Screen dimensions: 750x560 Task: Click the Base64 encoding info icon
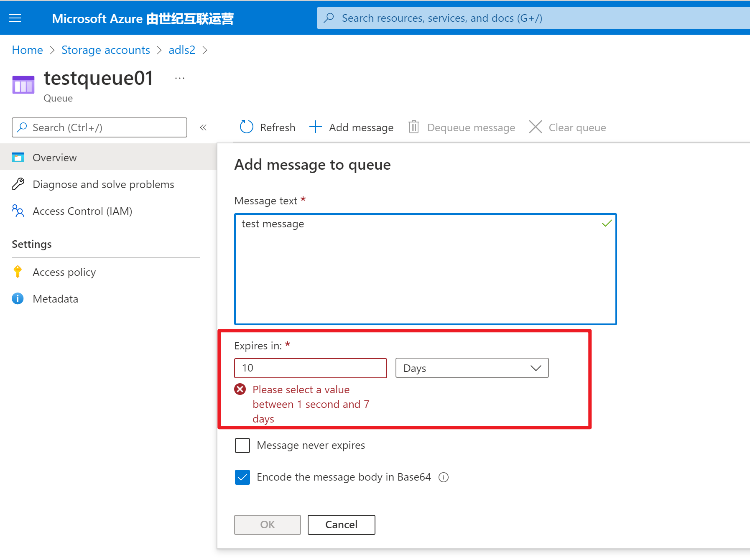[444, 477]
